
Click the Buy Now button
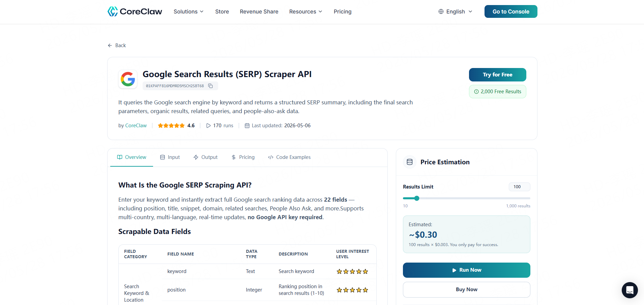pyautogui.click(x=466, y=290)
